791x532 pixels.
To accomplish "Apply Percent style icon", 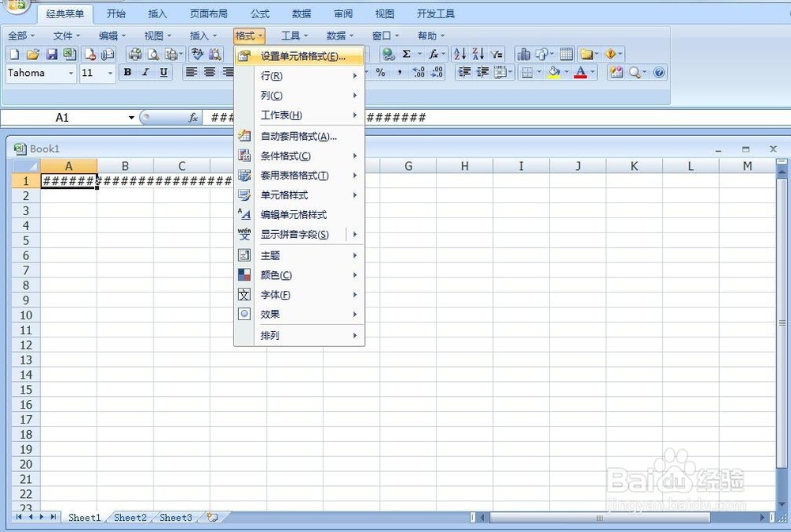I will (x=381, y=73).
